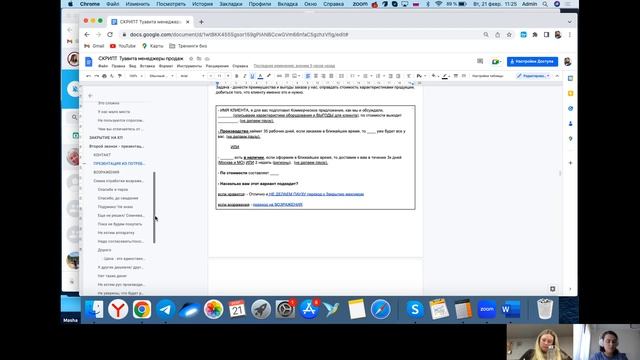The width and height of the screenshot is (640, 360).
Task: Open the zoom percentage dropdown
Action: (136, 76)
